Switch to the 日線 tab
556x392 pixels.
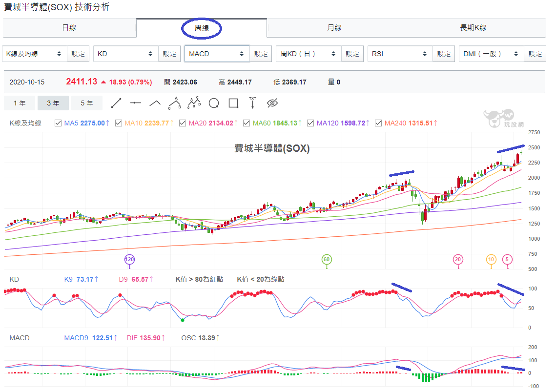pyautogui.click(x=69, y=28)
